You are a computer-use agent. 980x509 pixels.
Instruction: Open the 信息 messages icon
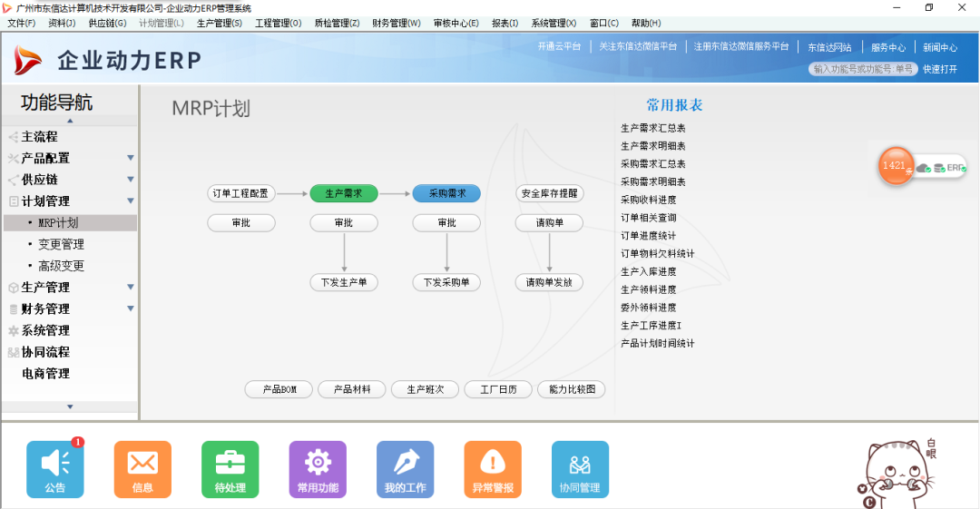coord(142,469)
